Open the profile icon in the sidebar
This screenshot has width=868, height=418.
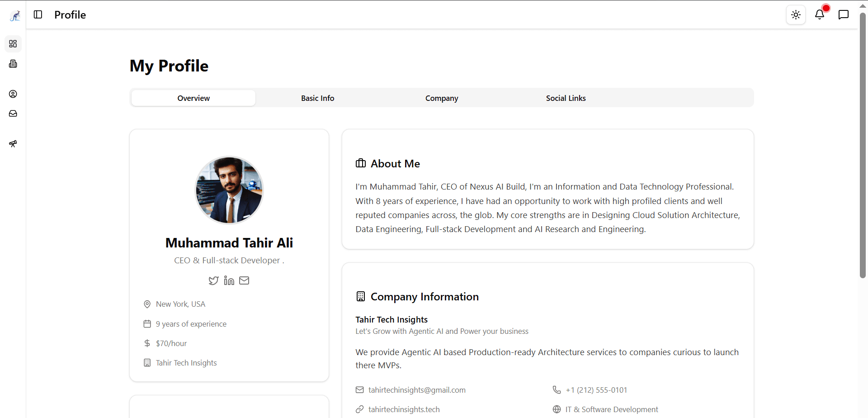tap(13, 94)
